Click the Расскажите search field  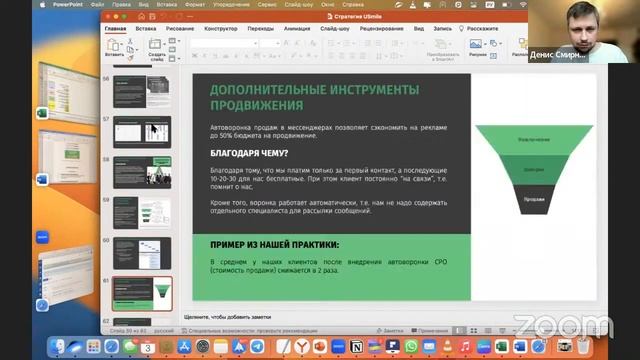(x=478, y=29)
